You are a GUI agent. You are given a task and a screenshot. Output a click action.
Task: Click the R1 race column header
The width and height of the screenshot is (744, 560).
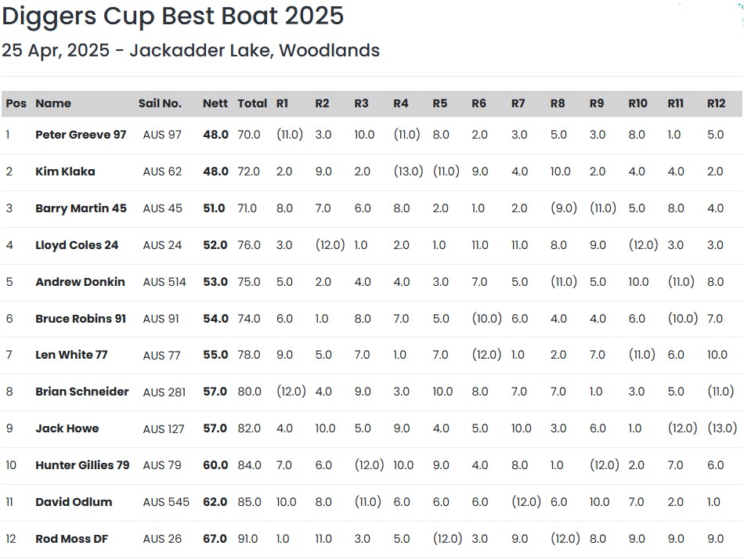[x=283, y=103]
